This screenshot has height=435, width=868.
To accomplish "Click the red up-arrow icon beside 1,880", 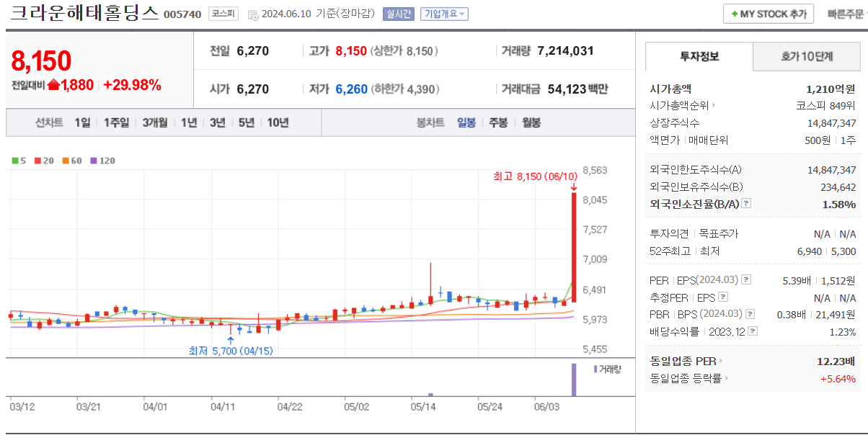I will pyautogui.click(x=53, y=85).
